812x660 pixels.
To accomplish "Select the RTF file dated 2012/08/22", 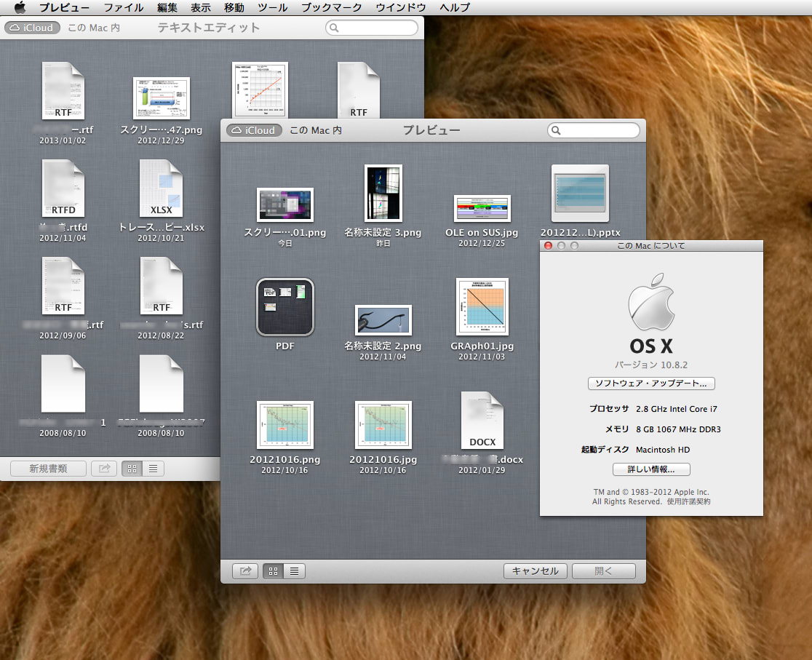I will 161,285.
